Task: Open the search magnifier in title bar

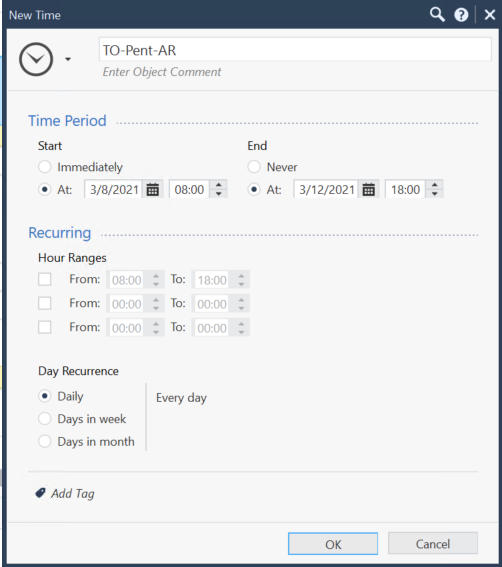Action: tap(437, 15)
